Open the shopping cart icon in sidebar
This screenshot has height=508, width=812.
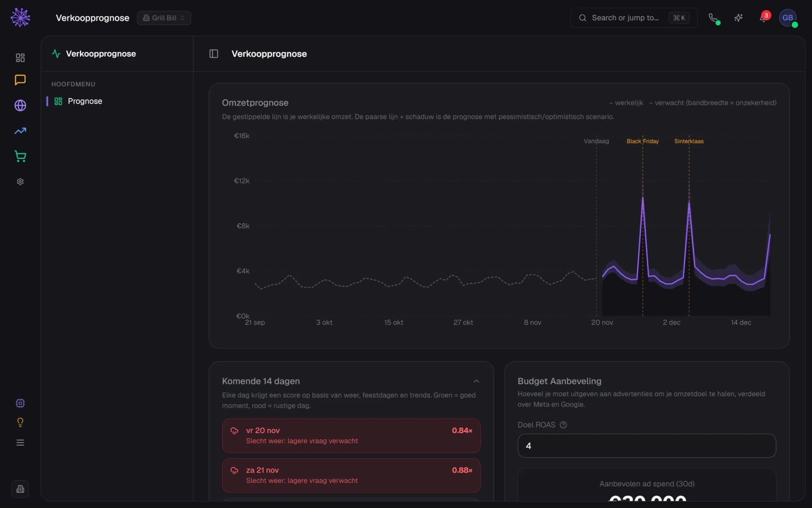click(x=20, y=156)
